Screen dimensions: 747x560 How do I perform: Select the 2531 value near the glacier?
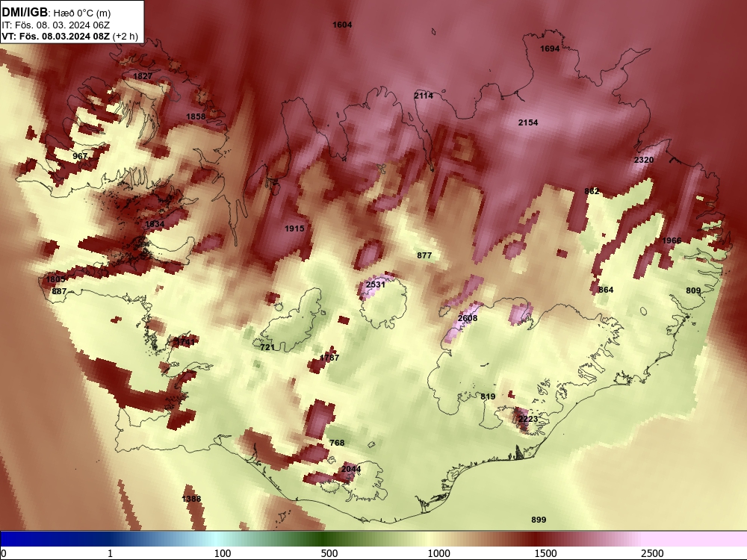(x=376, y=284)
